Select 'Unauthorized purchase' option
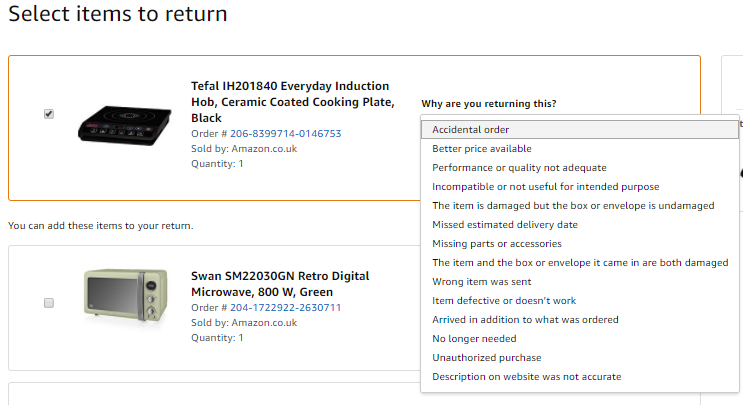This screenshot has height=405, width=743. click(580, 357)
